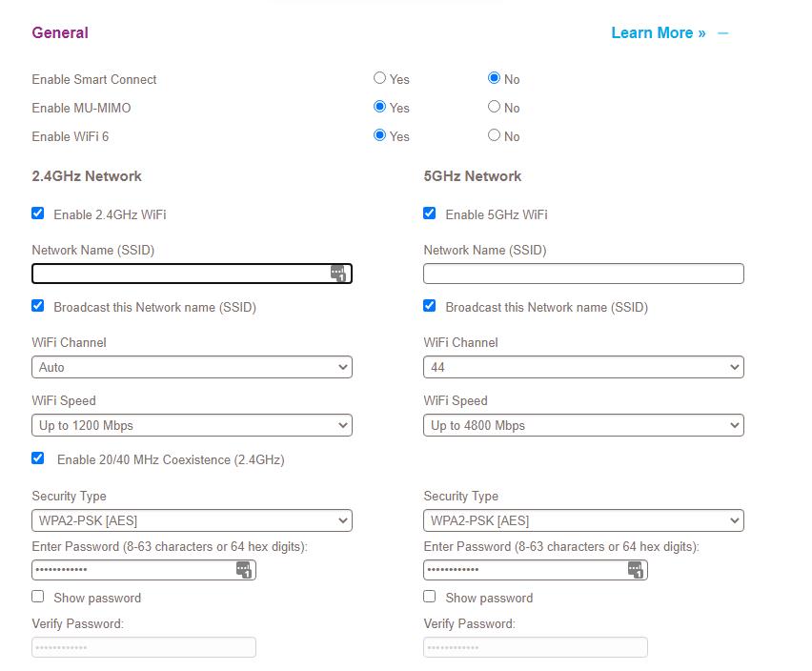Click the 5GHz Network Name input field

(583, 274)
